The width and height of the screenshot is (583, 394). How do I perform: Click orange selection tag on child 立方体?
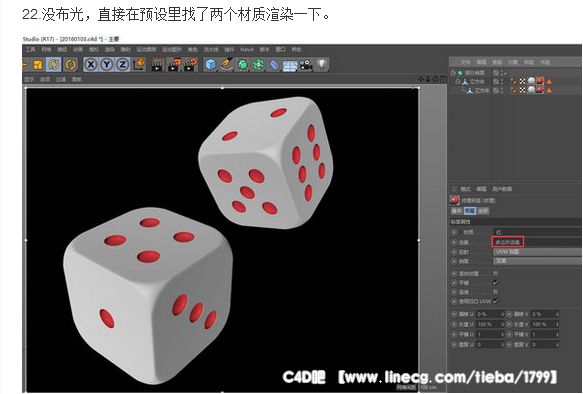[549, 90]
